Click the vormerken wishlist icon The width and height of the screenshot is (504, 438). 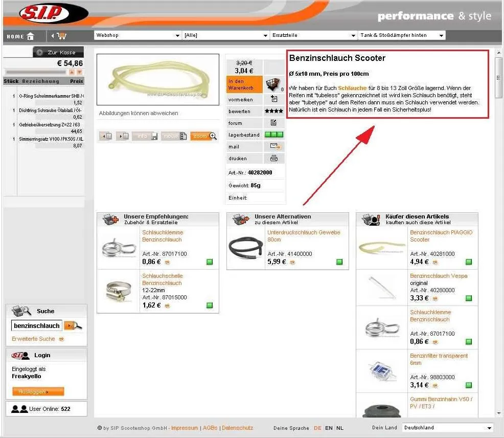274,99
